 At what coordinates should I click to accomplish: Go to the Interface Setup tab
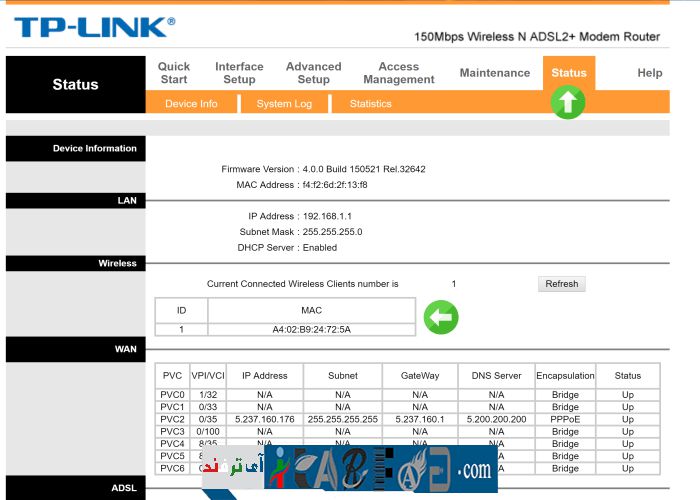pos(239,73)
